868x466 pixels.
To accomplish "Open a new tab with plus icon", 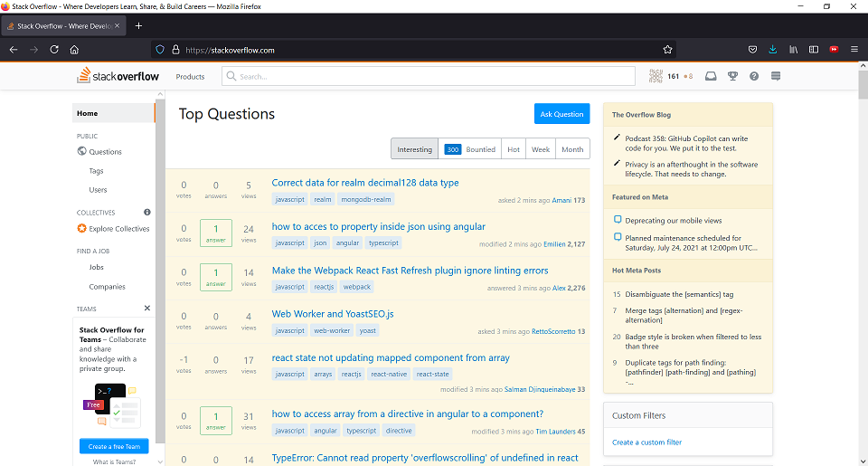I will [138, 26].
